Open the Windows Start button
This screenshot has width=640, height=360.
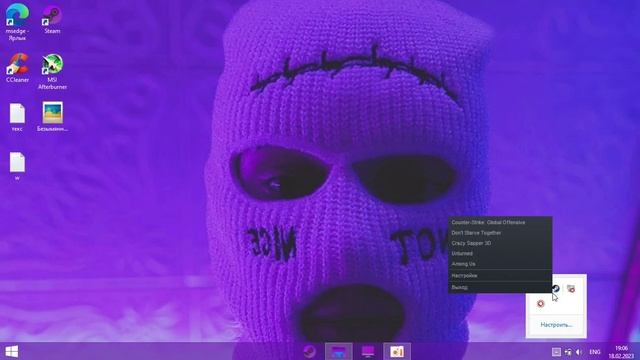coord(11,351)
